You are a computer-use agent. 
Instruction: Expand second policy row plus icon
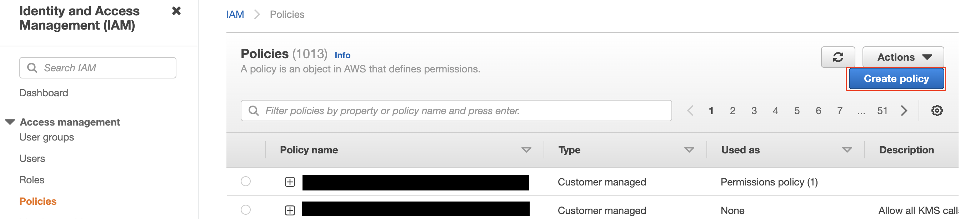(290, 210)
